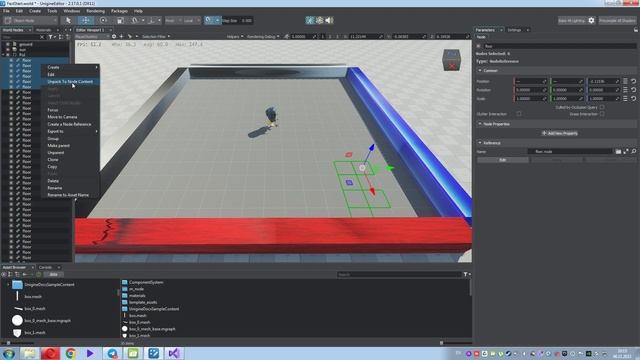
Task: Open Google Chrome from taskbar
Action: [x=71, y=353]
